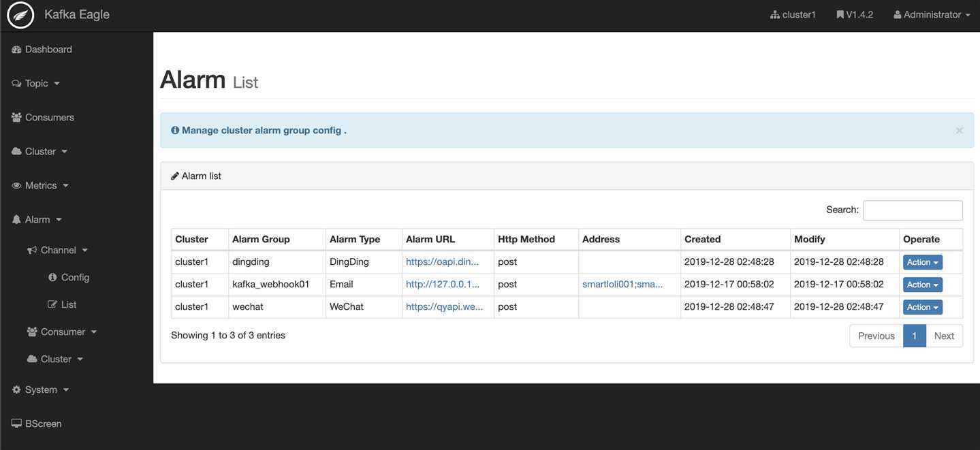
Task: Open the alarm channel List page
Action: (x=62, y=304)
